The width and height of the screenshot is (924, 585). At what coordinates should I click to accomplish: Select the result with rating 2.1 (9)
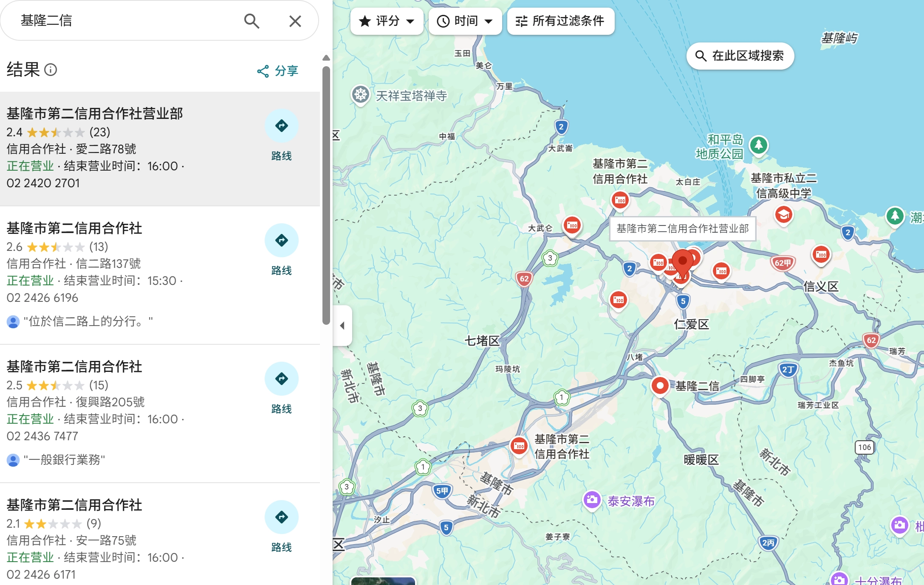coord(160,535)
